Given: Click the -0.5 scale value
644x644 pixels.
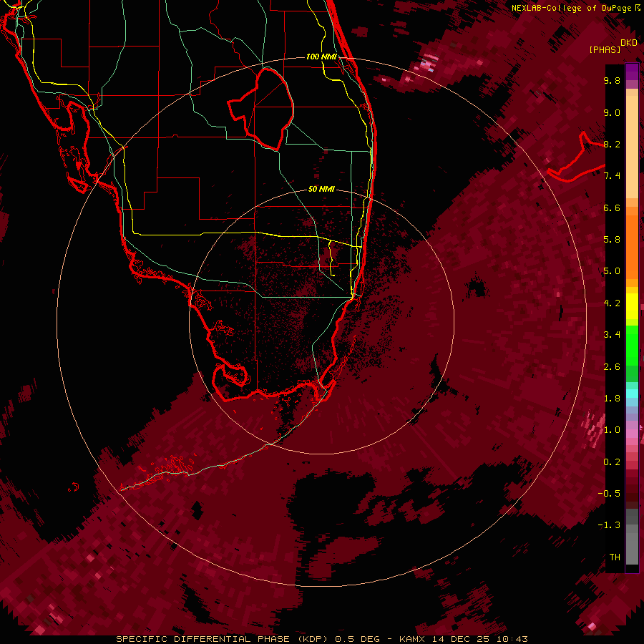Looking at the screenshot, I should [x=609, y=494].
